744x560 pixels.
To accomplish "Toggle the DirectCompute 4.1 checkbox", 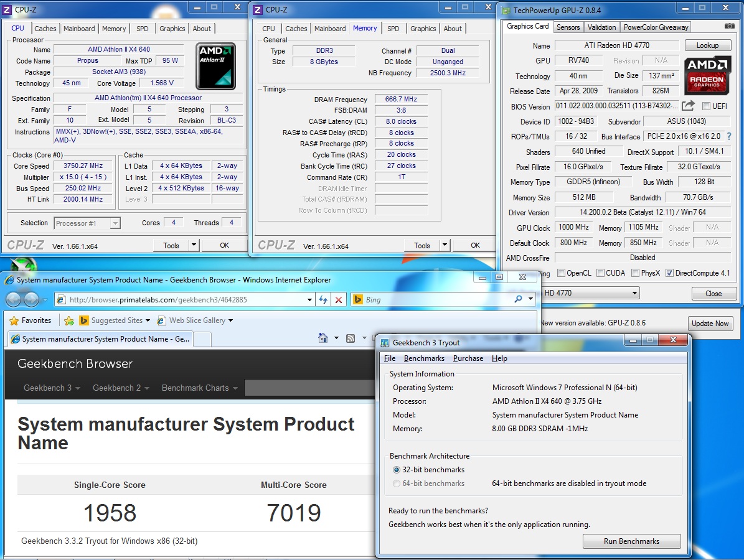I will pyautogui.click(x=669, y=273).
